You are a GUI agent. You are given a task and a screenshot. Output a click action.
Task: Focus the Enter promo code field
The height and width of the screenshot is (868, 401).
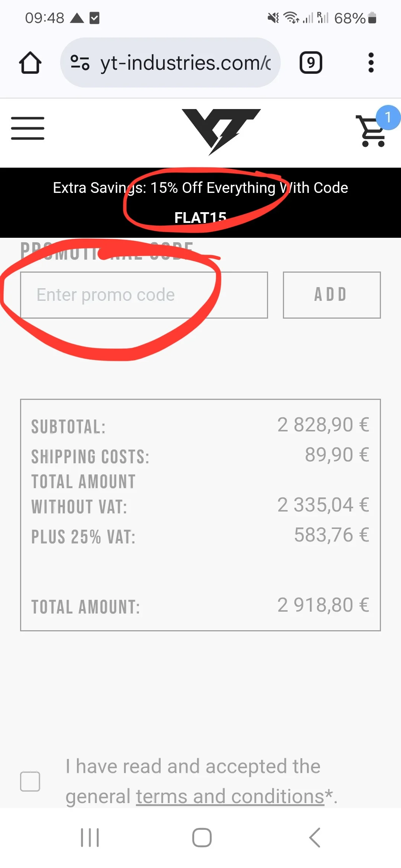(144, 295)
